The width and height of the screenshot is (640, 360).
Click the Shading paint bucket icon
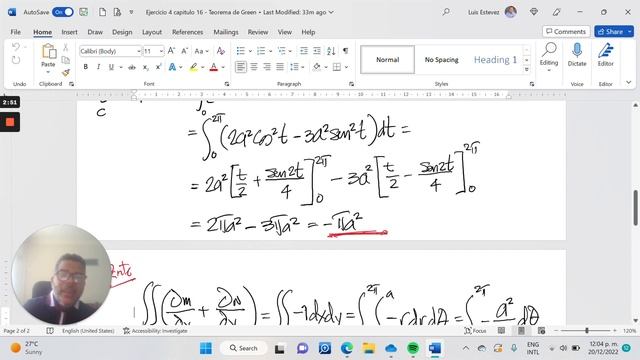point(317,67)
